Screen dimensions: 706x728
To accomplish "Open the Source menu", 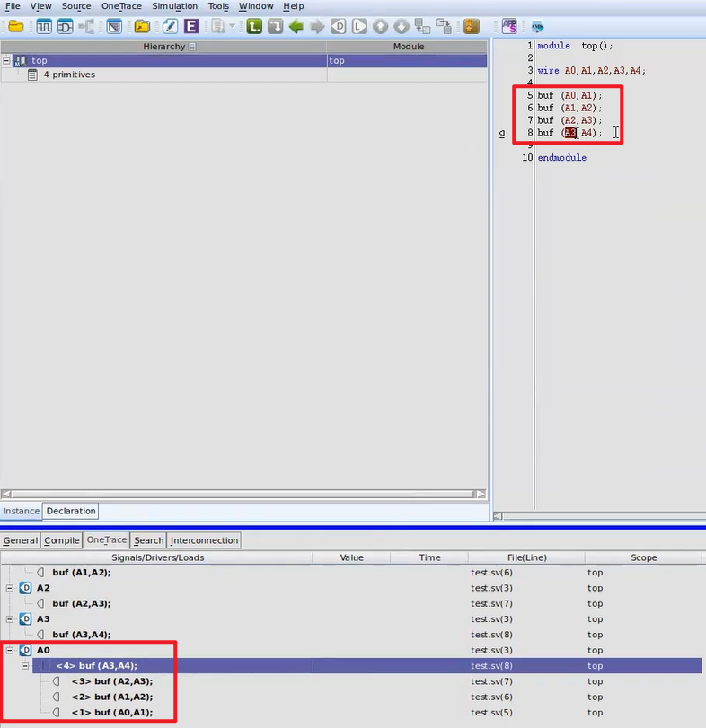I will (x=76, y=6).
